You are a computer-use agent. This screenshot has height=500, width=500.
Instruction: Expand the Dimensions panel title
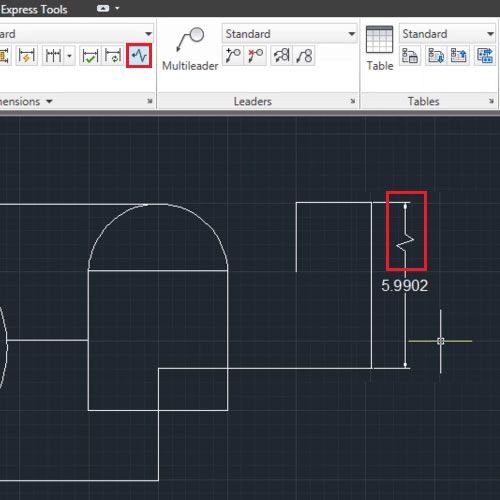coord(26,101)
